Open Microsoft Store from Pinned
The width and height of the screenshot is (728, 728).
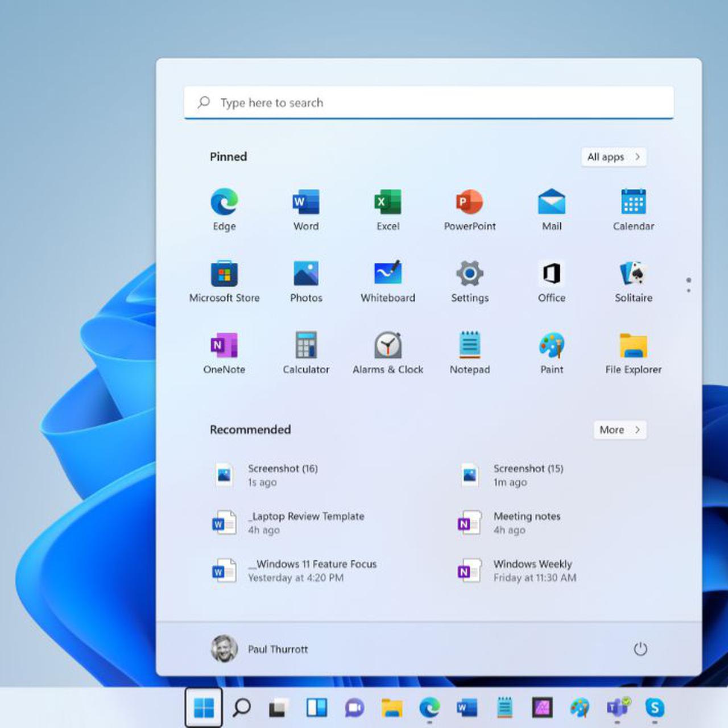224,281
